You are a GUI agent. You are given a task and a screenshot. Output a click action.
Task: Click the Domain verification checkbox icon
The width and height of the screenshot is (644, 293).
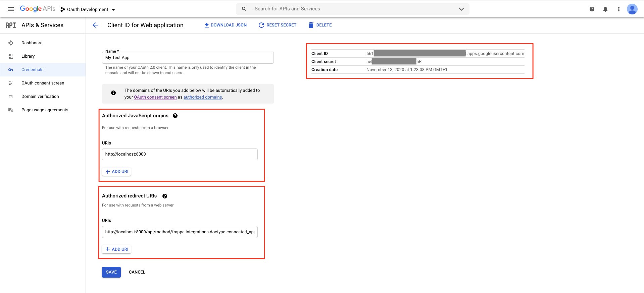pyautogui.click(x=11, y=97)
